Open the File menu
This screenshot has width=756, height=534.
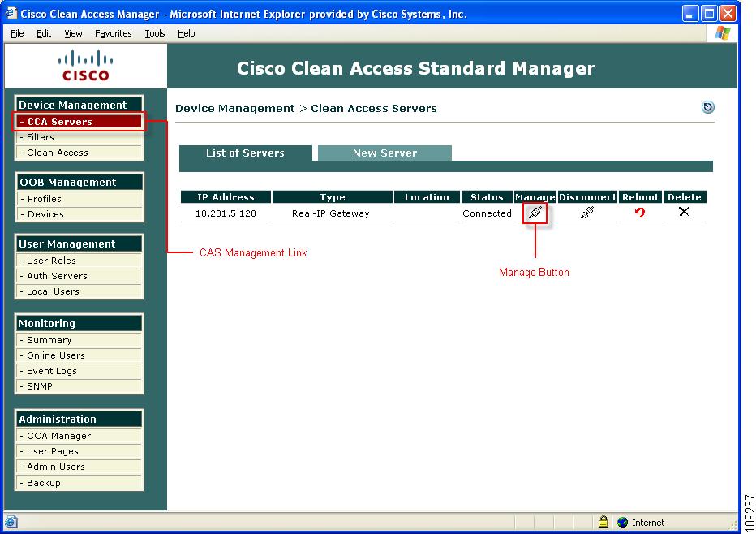click(17, 33)
